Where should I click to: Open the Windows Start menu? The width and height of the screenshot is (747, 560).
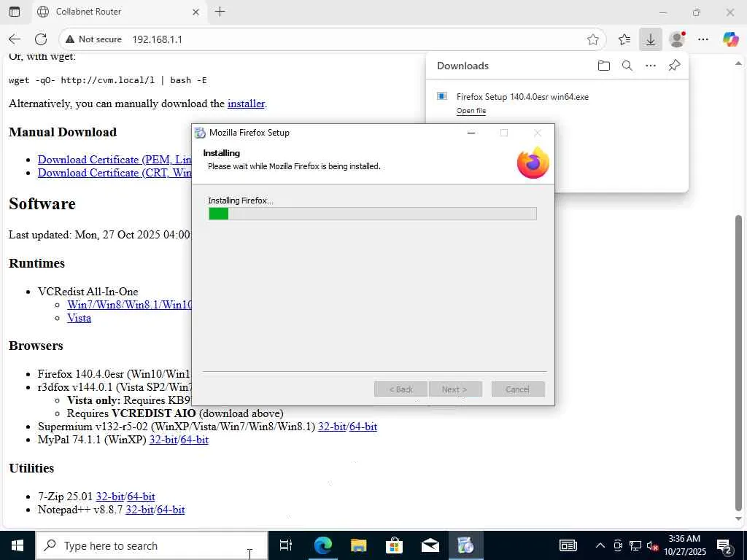click(18, 545)
